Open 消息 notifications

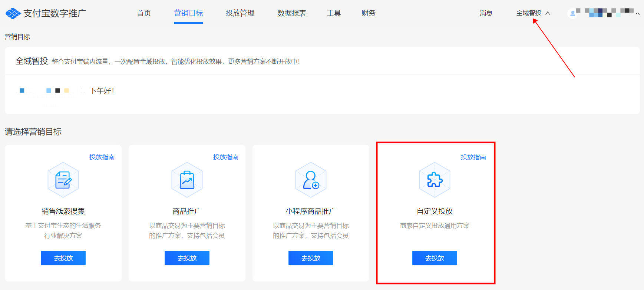tap(486, 13)
